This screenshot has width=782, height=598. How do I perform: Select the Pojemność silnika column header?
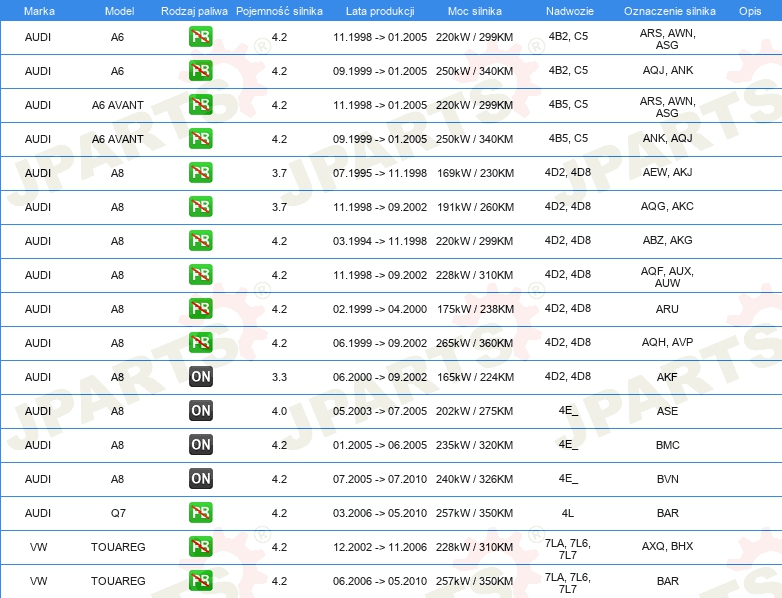(279, 11)
